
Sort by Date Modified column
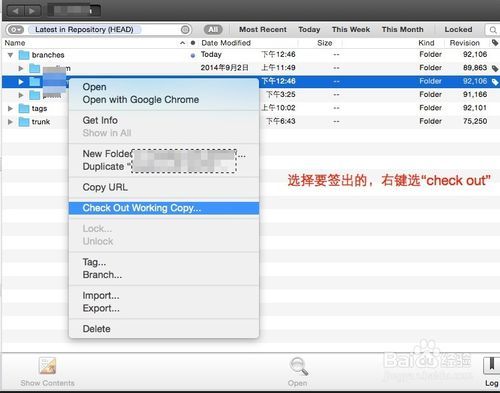226,43
